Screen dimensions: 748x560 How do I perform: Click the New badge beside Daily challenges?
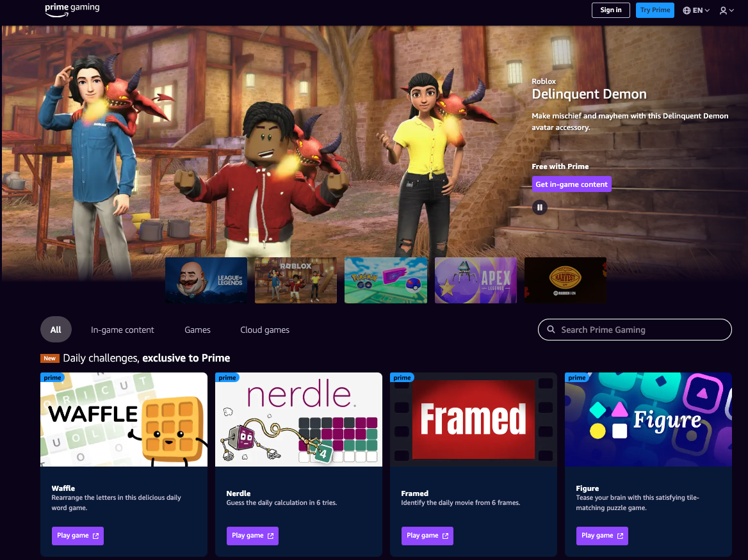coord(49,358)
